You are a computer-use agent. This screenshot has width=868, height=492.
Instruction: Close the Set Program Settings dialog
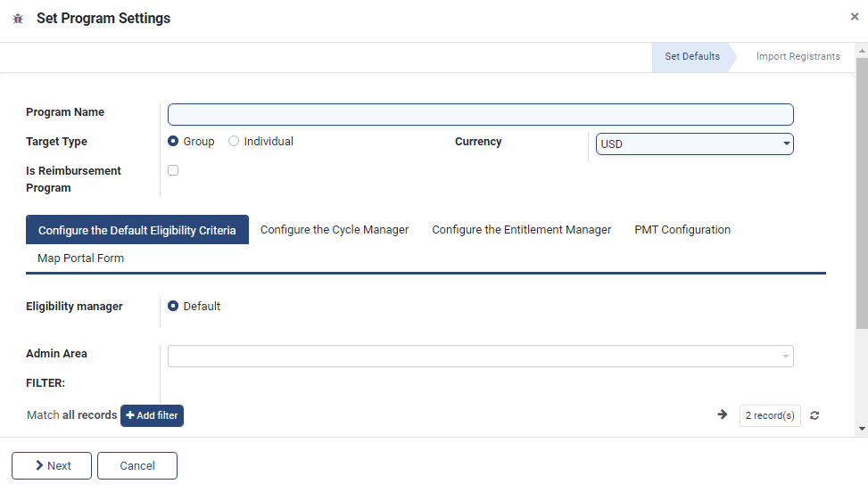pos(855,17)
